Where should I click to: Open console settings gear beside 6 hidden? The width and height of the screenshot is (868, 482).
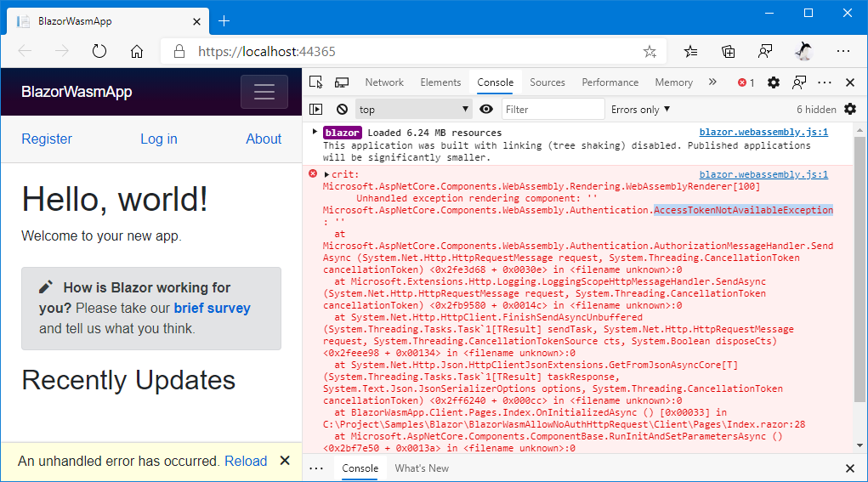pyautogui.click(x=850, y=109)
